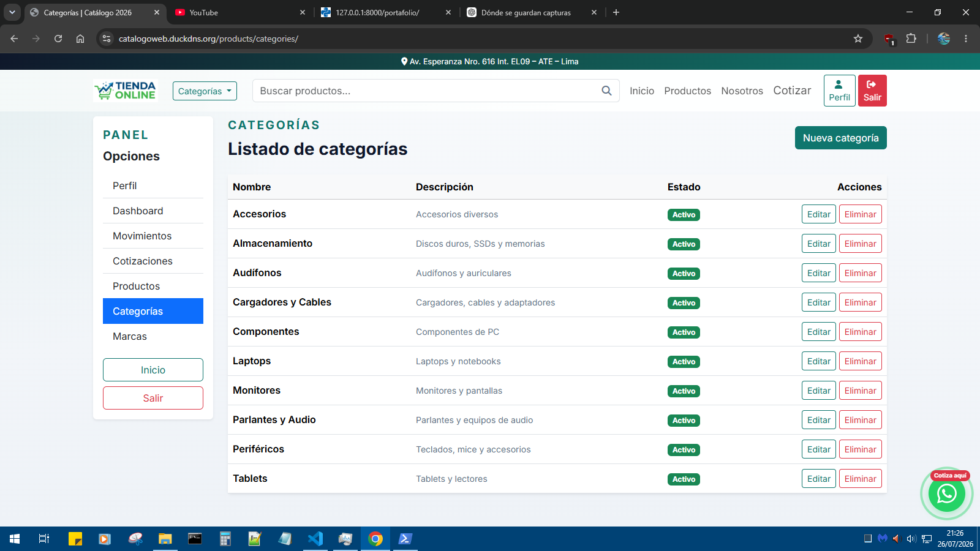
Task: Click the Nueva categoría button
Action: [x=840, y=138]
